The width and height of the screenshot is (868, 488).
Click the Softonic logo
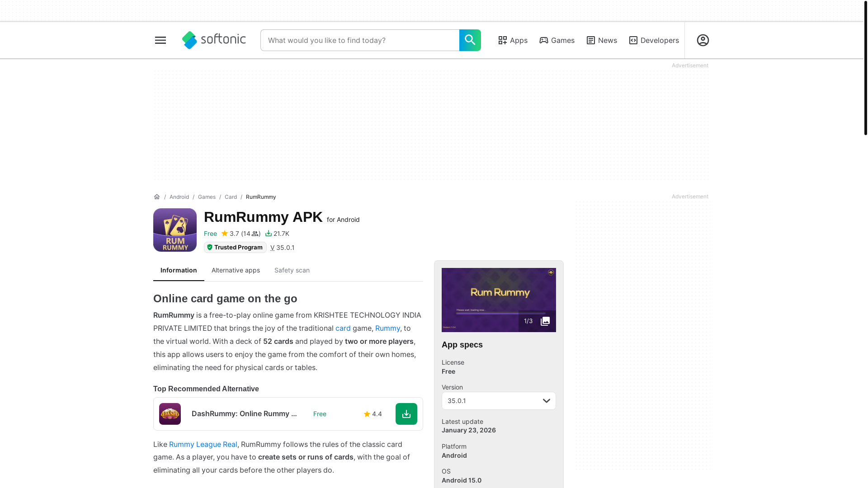click(x=214, y=40)
